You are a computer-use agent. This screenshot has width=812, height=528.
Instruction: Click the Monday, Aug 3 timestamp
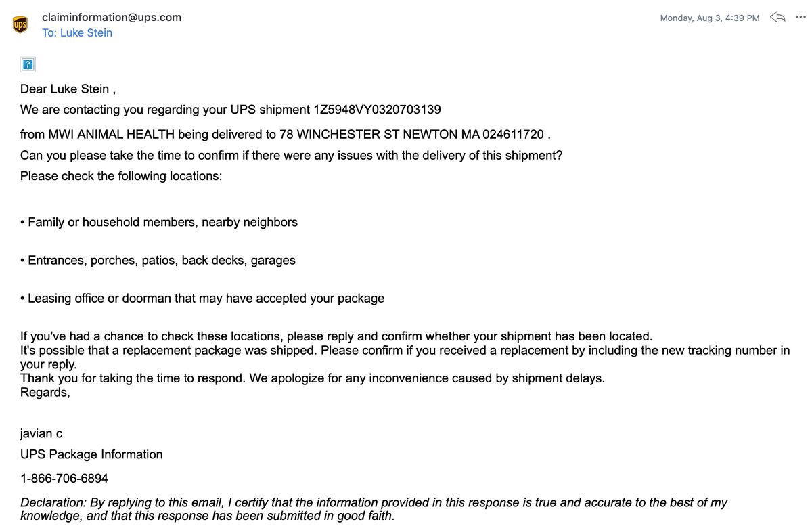709,18
